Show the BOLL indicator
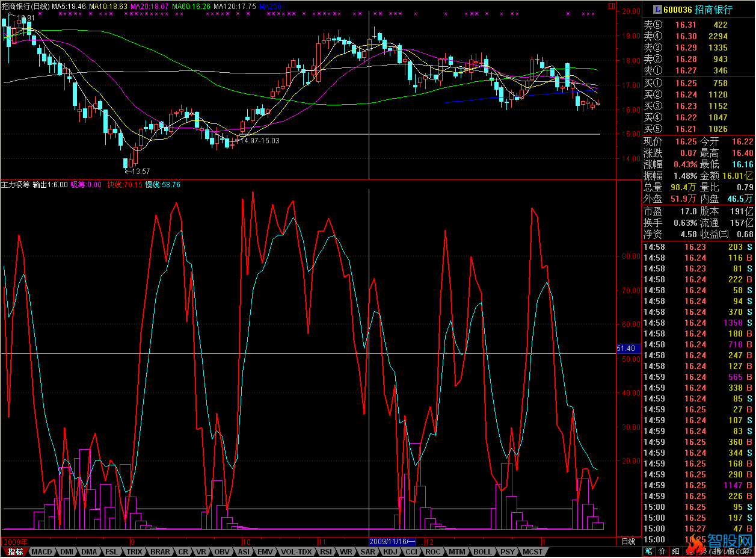Image resolution: width=756 pixels, height=558 pixels. (482, 551)
